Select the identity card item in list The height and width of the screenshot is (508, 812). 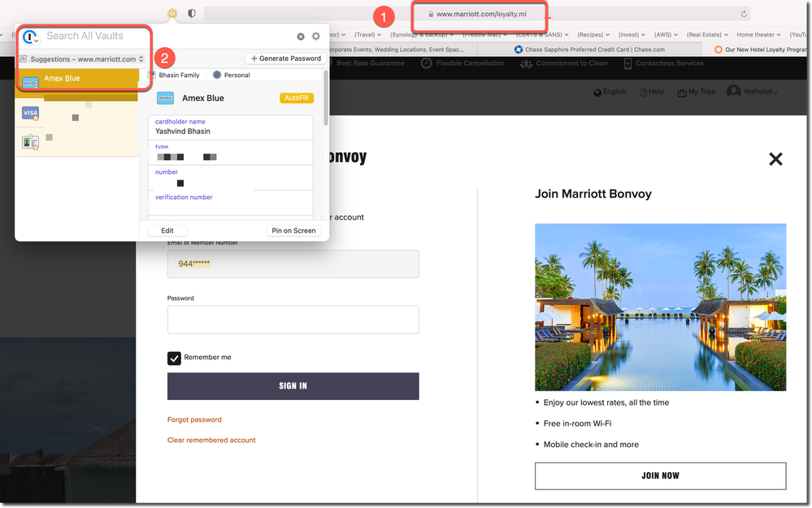(x=30, y=142)
